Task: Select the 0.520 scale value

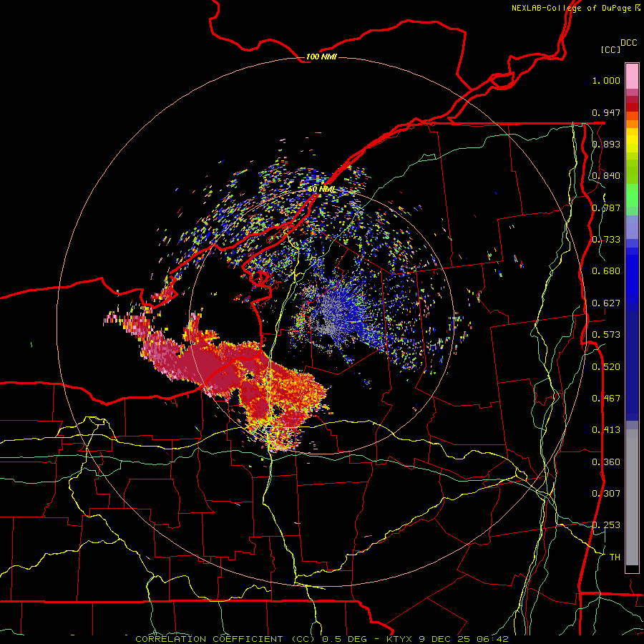Action: pos(606,367)
